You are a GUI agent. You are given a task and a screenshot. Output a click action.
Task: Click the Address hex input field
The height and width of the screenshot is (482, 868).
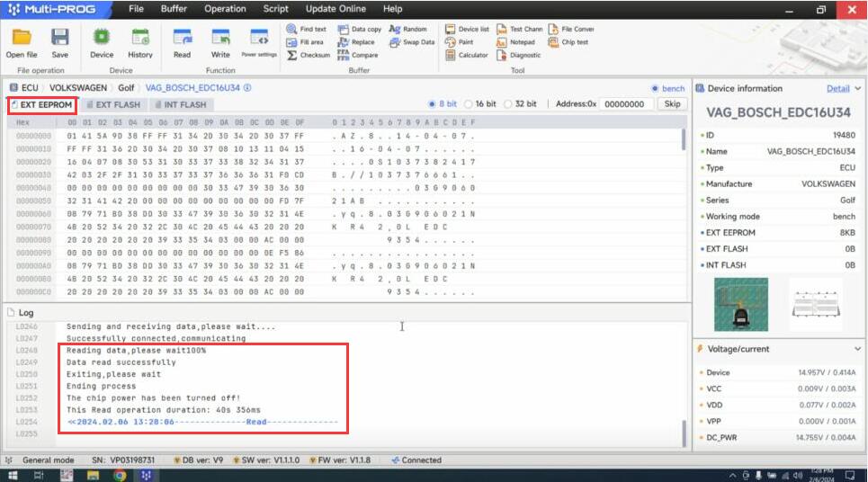point(626,104)
